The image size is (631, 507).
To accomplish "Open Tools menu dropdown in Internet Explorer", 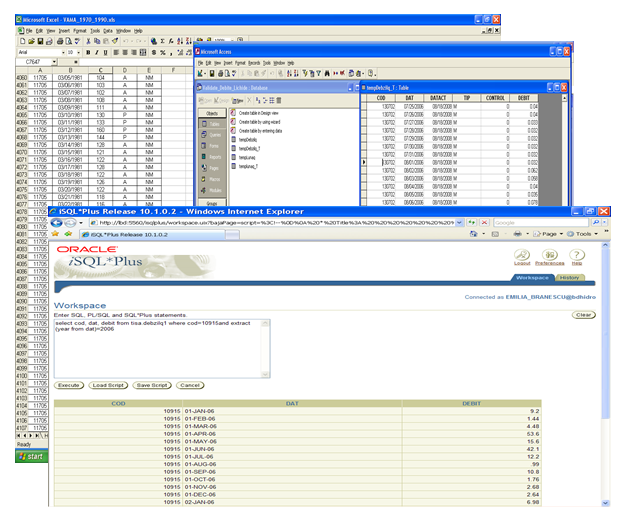I will 582,234.
